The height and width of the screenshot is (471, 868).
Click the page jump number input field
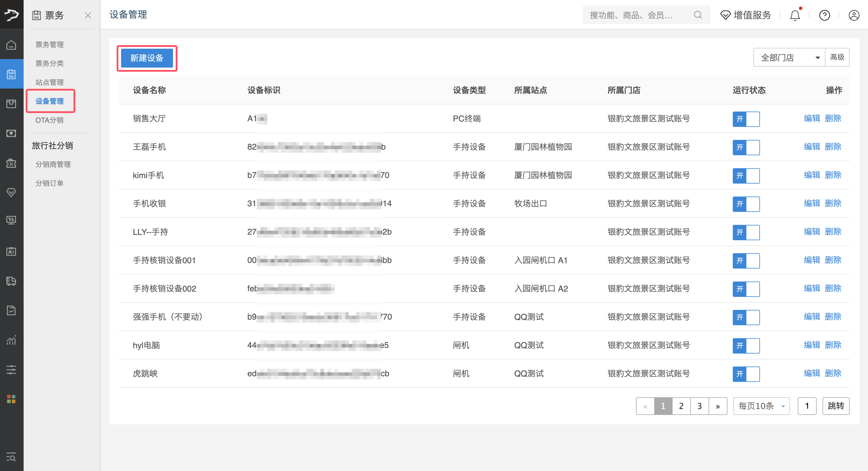[807, 406]
